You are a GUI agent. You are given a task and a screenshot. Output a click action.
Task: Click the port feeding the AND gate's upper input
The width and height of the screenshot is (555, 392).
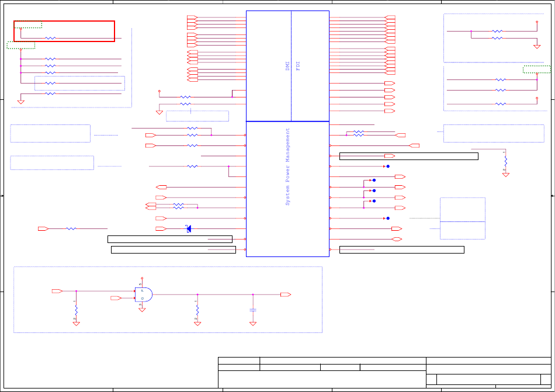(x=57, y=291)
